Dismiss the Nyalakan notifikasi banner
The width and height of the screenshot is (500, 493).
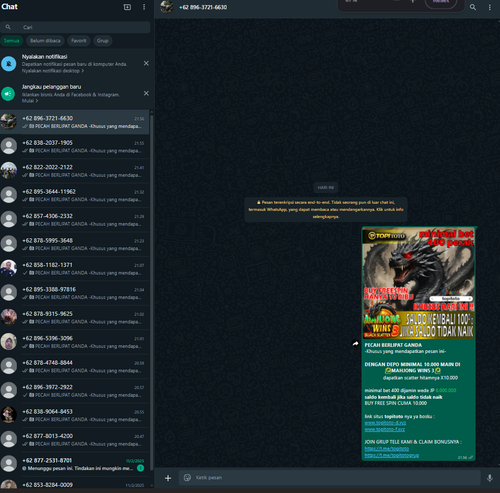pos(146,63)
